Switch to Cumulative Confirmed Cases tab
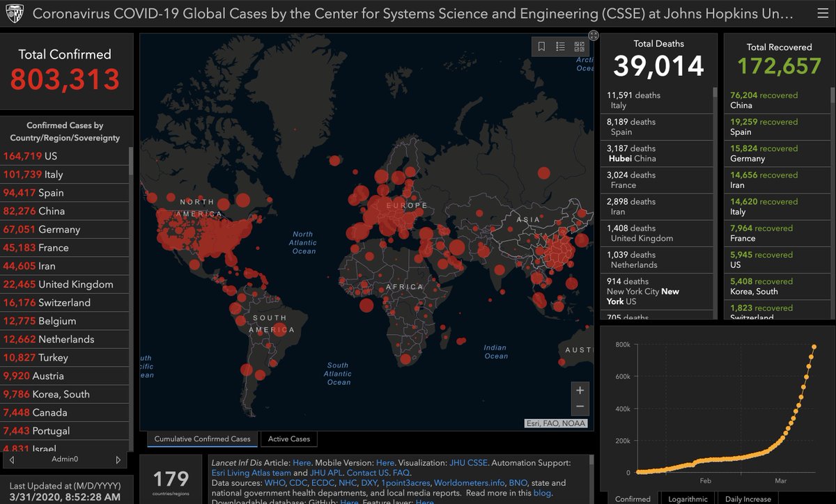836x504 pixels. point(202,439)
